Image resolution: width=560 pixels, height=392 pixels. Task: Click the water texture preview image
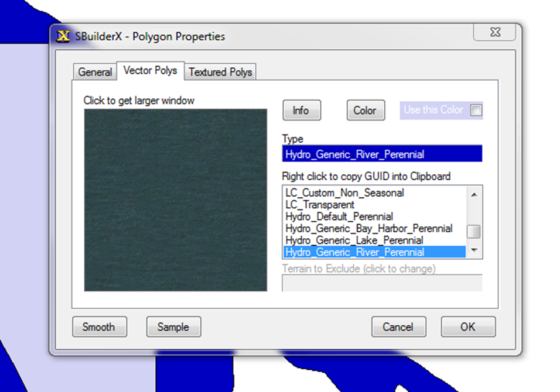176,200
